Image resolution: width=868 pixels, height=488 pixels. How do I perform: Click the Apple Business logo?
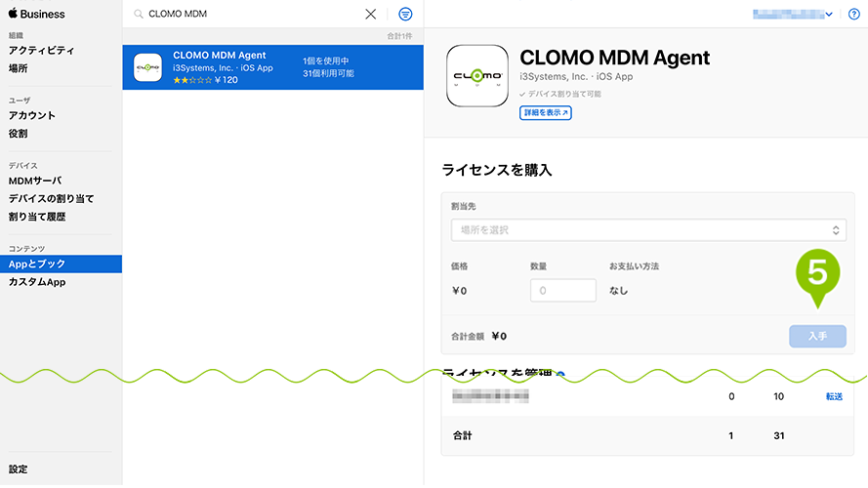(36, 14)
